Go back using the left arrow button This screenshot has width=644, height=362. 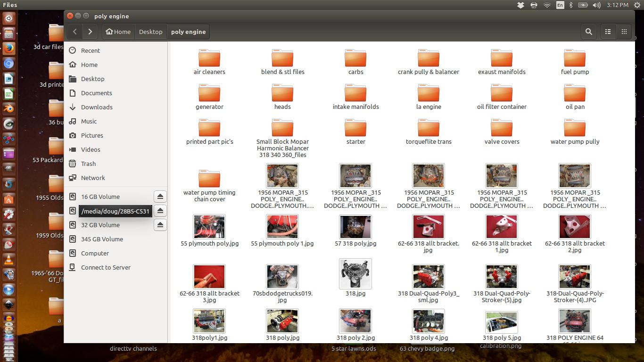pos(74,32)
